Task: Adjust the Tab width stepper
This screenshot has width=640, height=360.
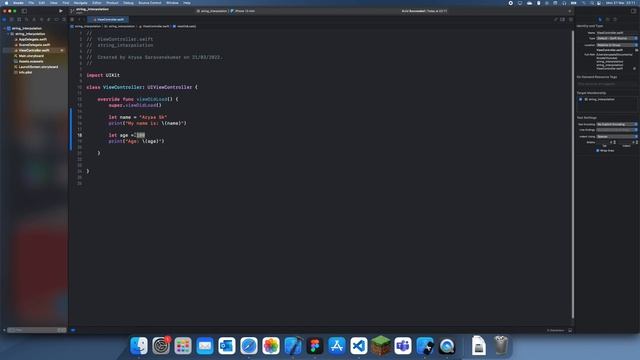Action: pos(614,142)
